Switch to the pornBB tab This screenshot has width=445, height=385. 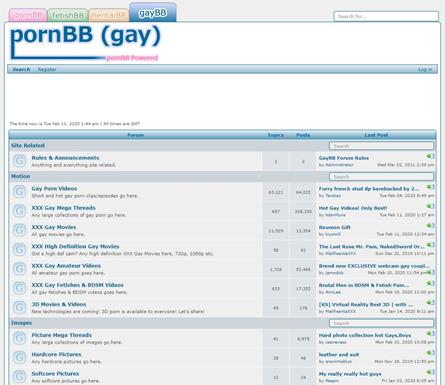(28, 15)
